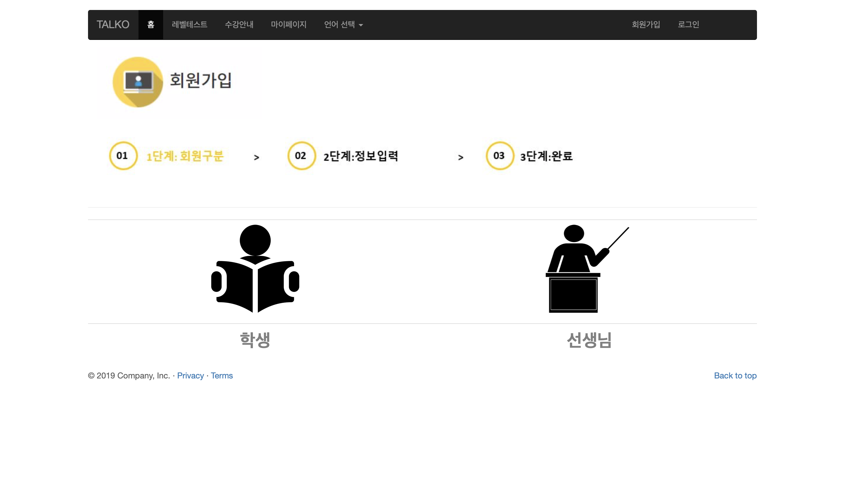Switch to the 수강안내 navigation tab

coord(239,24)
